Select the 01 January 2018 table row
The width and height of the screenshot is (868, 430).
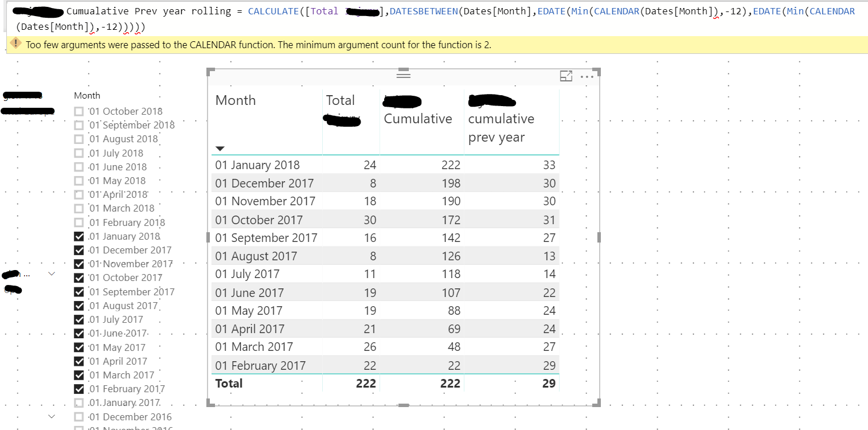(385, 165)
